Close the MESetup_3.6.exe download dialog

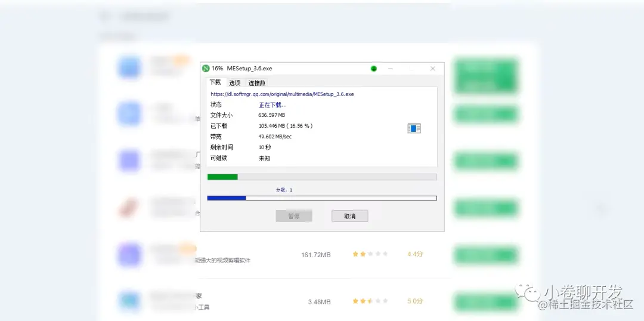(x=432, y=69)
